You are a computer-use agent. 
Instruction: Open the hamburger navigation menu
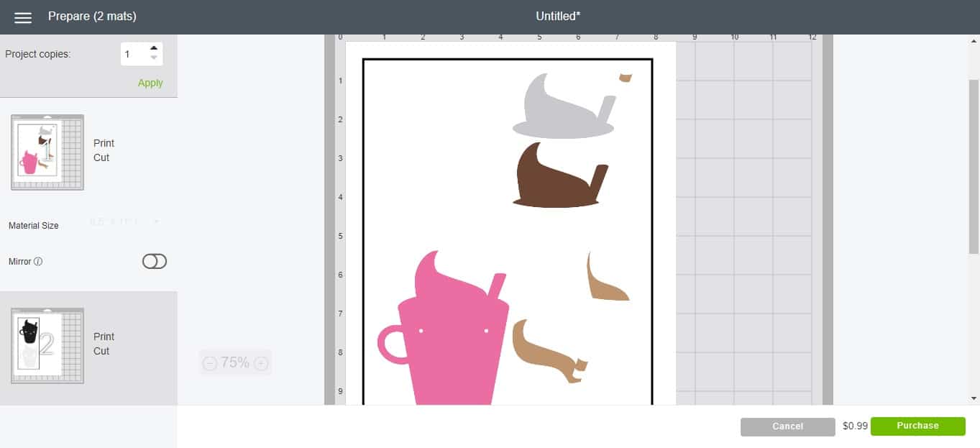24,16
